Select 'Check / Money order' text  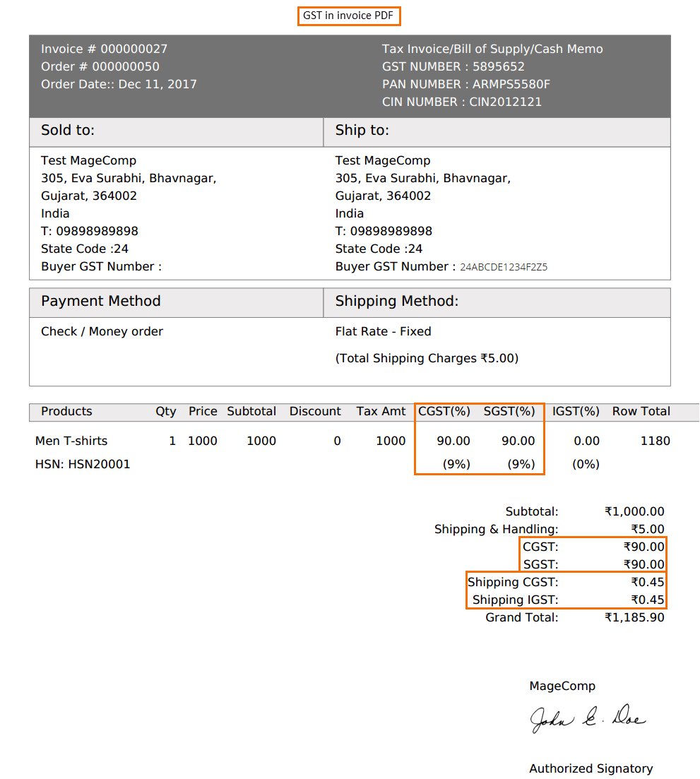(x=102, y=332)
